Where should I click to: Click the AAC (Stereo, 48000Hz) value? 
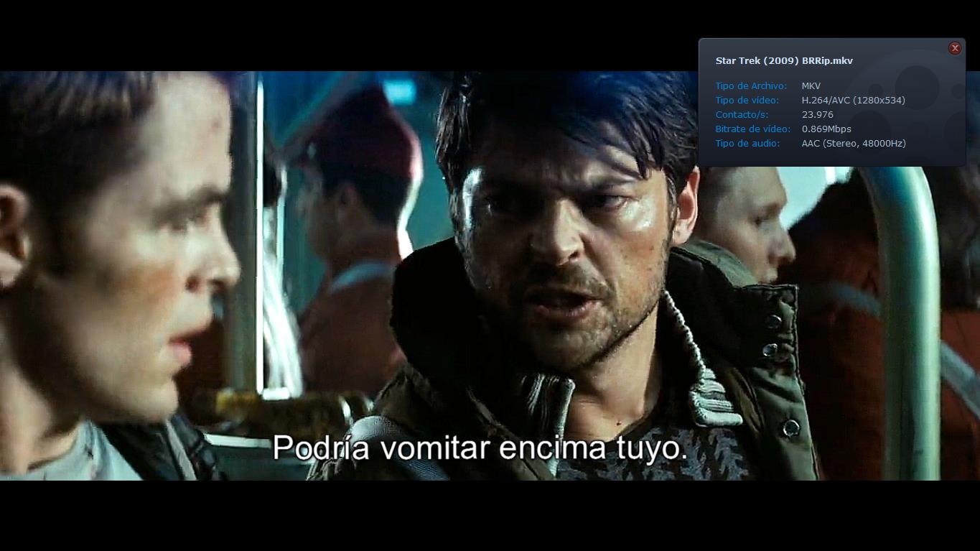pos(854,144)
